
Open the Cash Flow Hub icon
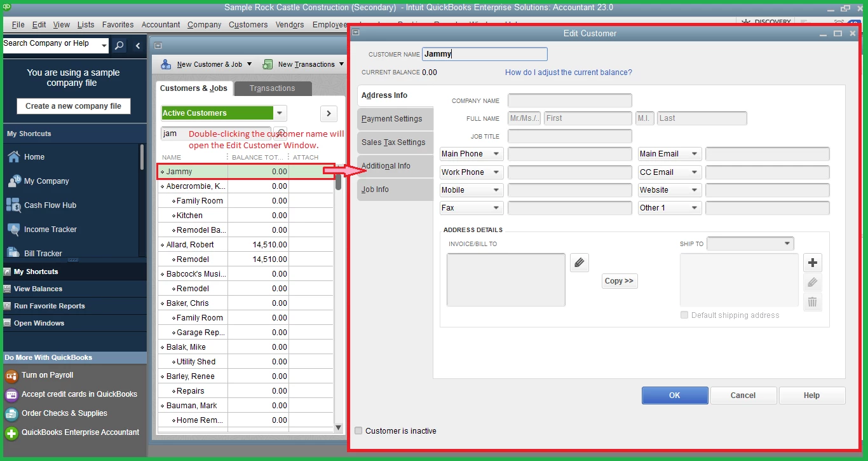click(x=14, y=205)
